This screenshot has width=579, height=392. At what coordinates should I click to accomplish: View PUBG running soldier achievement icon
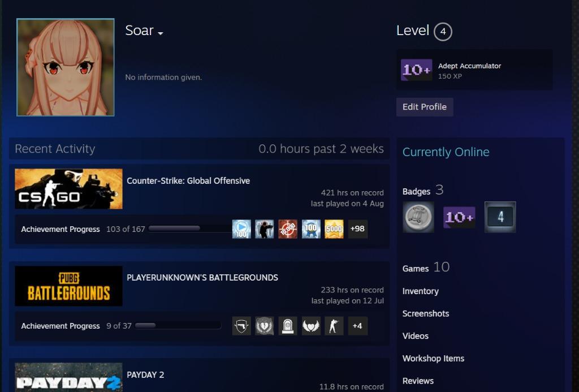(334, 326)
